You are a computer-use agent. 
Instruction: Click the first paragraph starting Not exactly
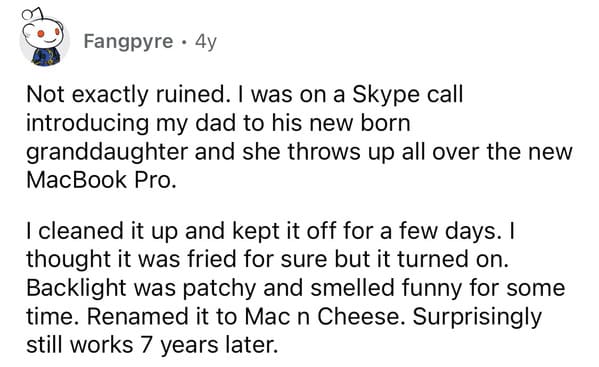point(299,137)
